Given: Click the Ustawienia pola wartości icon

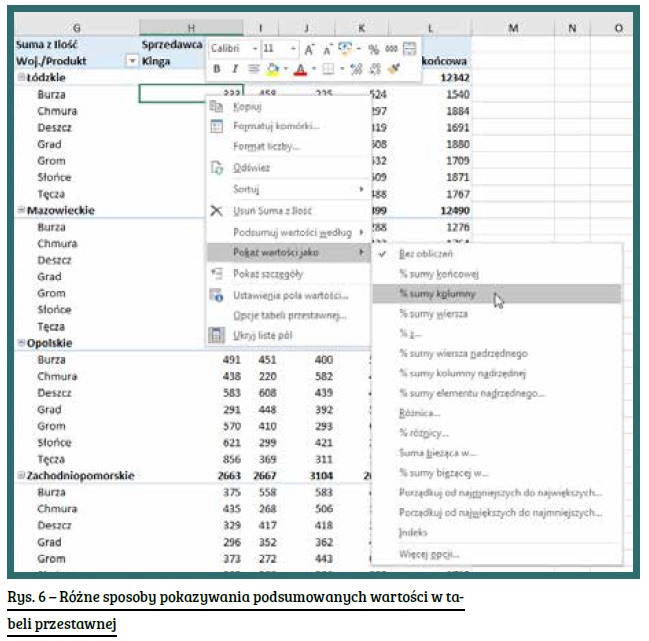Looking at the screenshot, I should point(216,295).
